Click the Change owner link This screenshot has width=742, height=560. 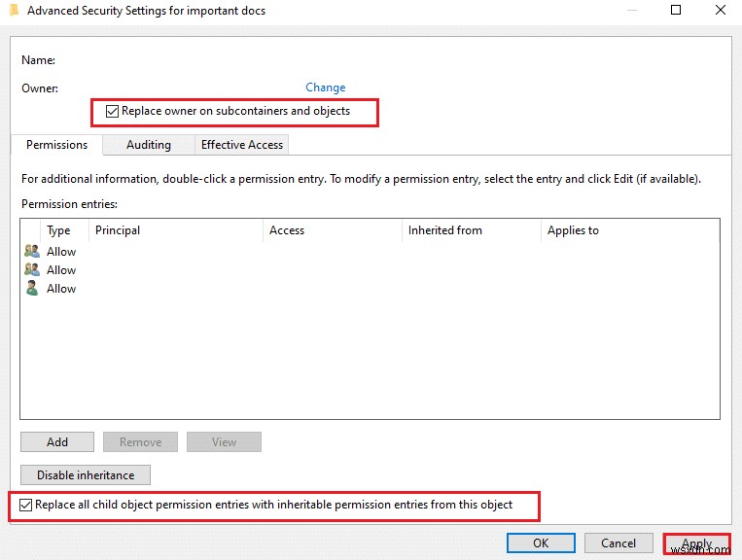tap(325, 87)
